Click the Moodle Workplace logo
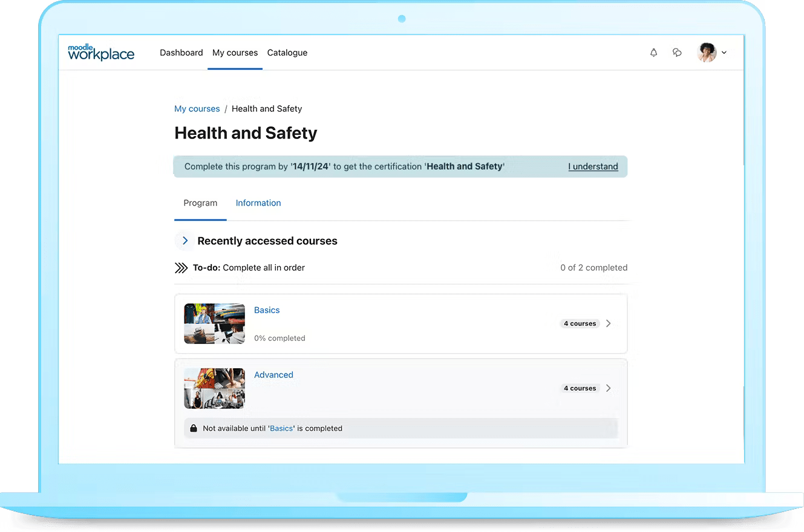This screenshot has height=532, width=804. 101,53
